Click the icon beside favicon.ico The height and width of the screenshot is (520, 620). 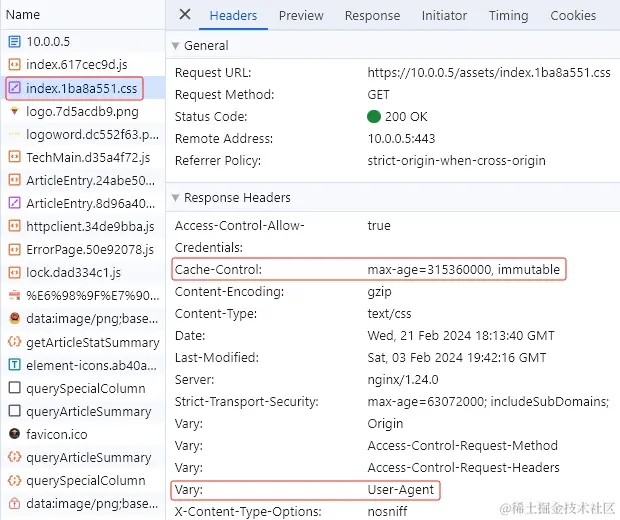point(14,434)
